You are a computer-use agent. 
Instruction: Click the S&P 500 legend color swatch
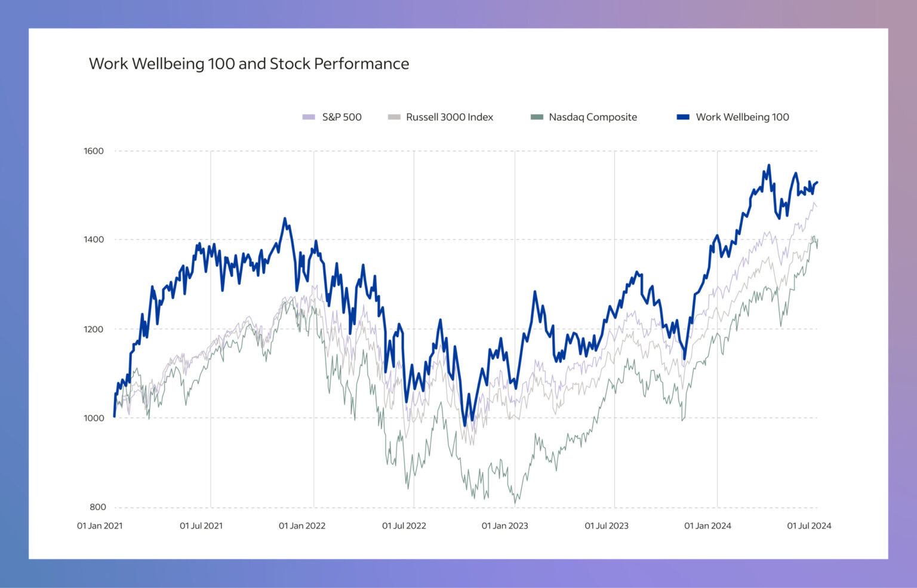[x=308, y=117]
